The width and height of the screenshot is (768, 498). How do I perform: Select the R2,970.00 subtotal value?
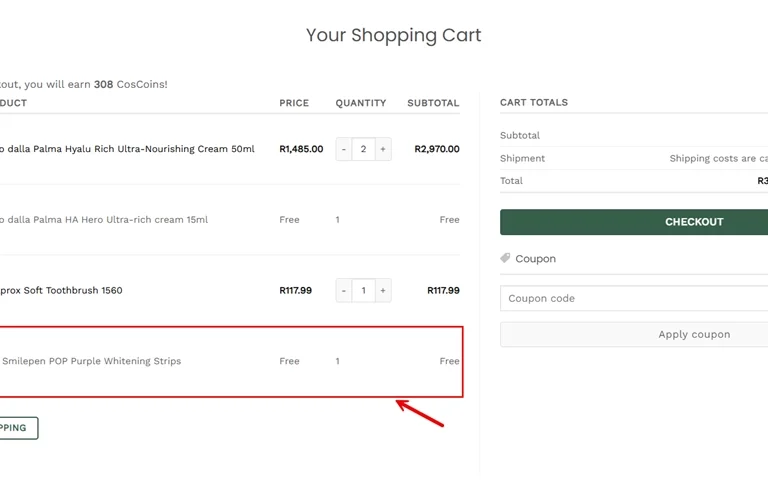click(x=437, y=149)
